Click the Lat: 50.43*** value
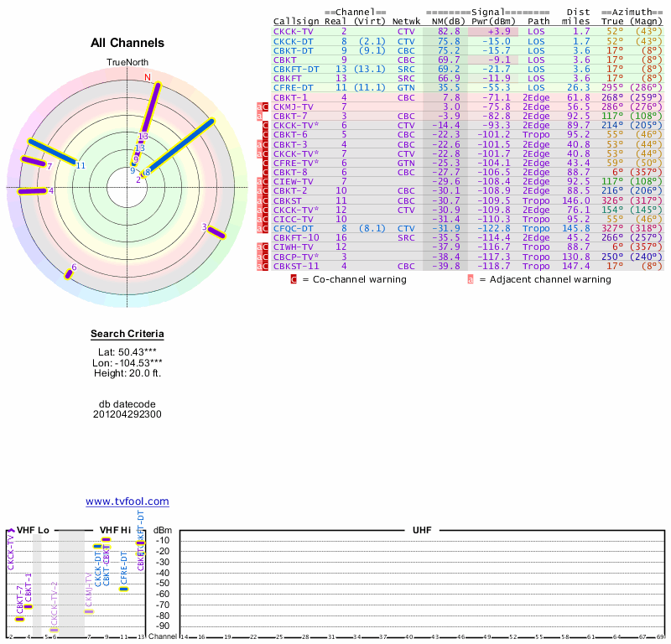Viewport: 671px width, 644px height. 127,352
